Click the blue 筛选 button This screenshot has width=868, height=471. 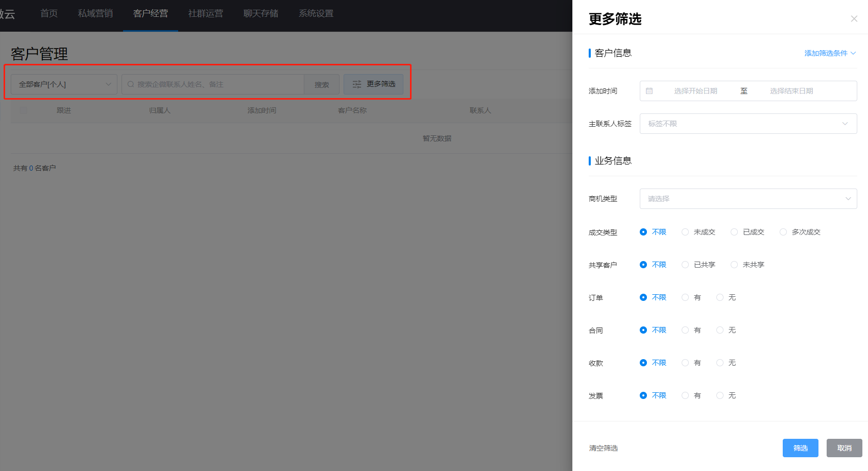pos(800,448)
